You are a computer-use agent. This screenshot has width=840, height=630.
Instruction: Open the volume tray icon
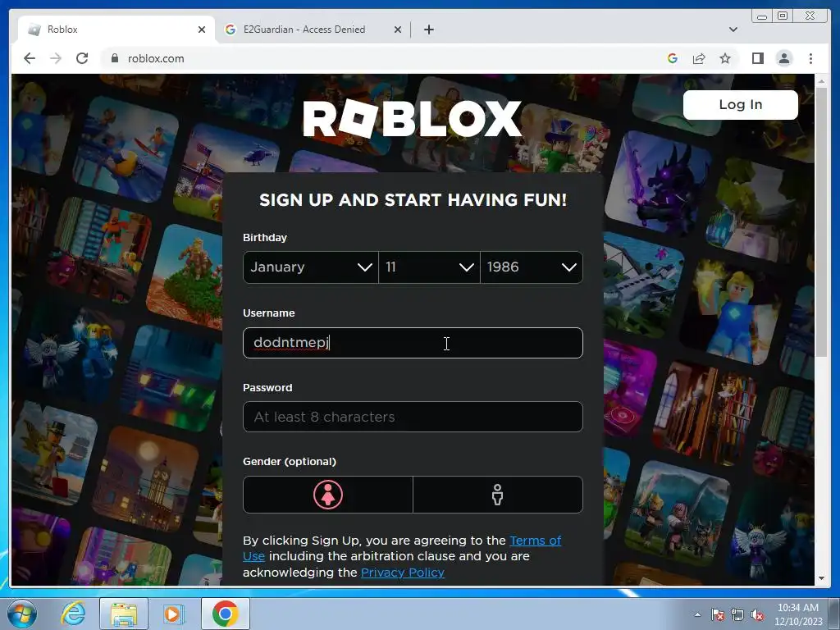[x=757, y=614]
